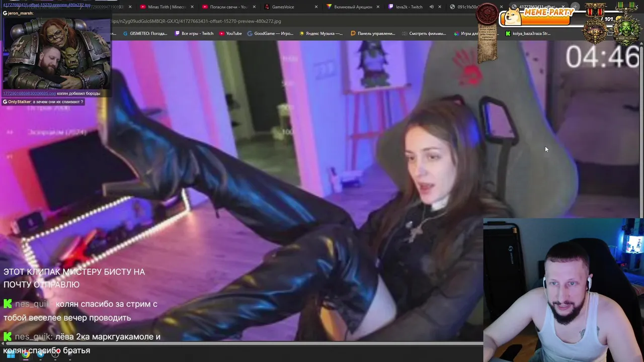Open the Яндекс Музыка bookmark
644x362 pixels.
pyautogui.click(x=321, y=34)
